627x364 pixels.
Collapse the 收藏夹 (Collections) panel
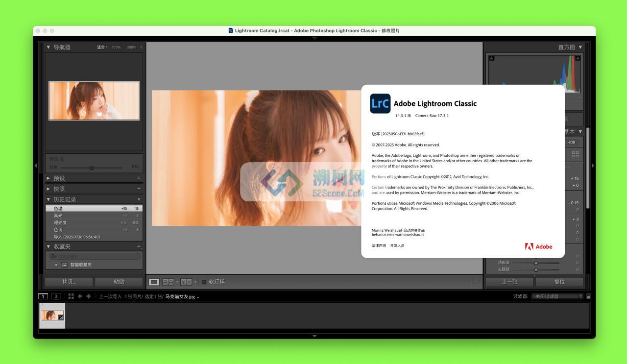click(48, 246)
